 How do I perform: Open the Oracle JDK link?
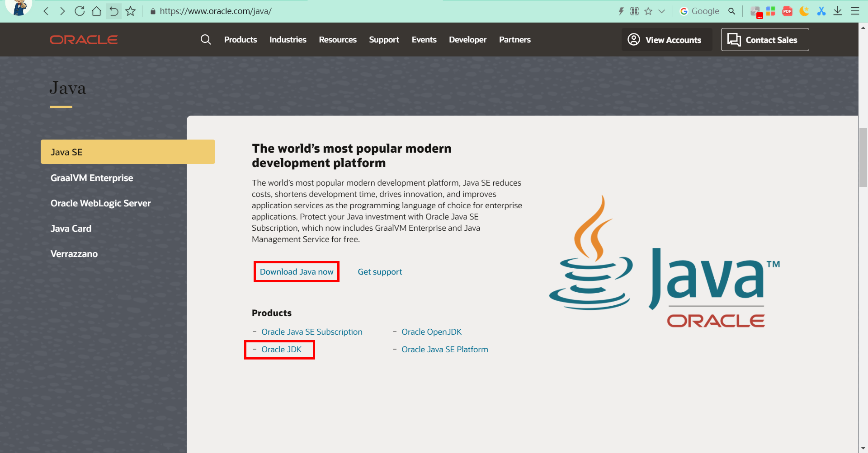282,350
